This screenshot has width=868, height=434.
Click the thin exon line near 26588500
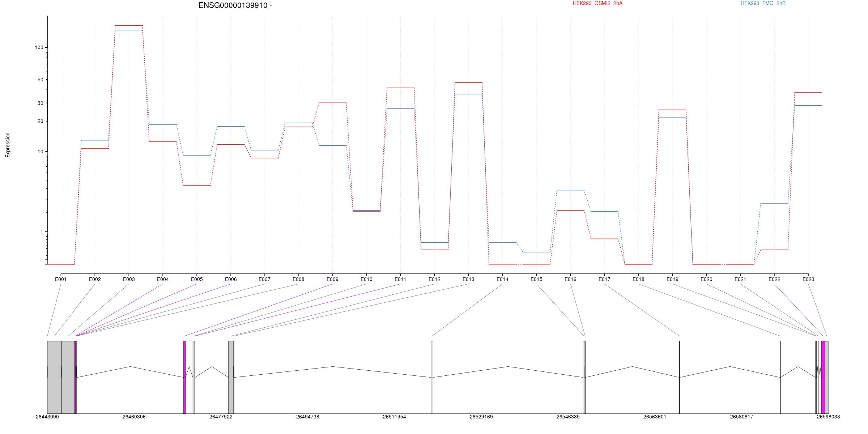click(x=780, y=377)
